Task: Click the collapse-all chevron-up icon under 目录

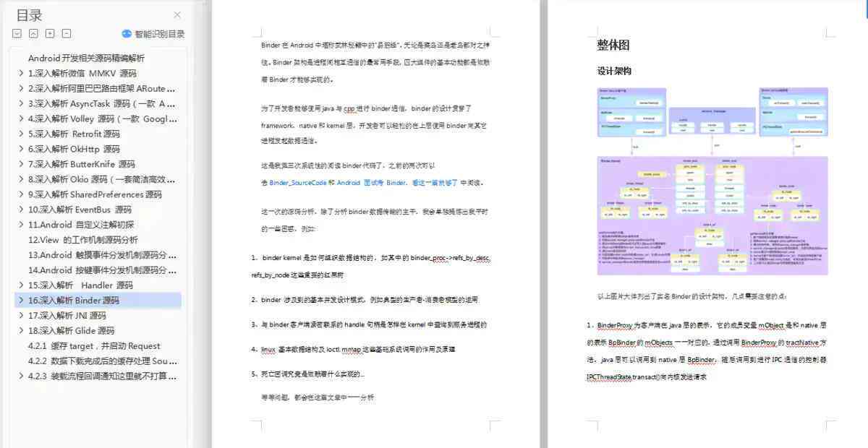Action: click(x=33, y=33)
